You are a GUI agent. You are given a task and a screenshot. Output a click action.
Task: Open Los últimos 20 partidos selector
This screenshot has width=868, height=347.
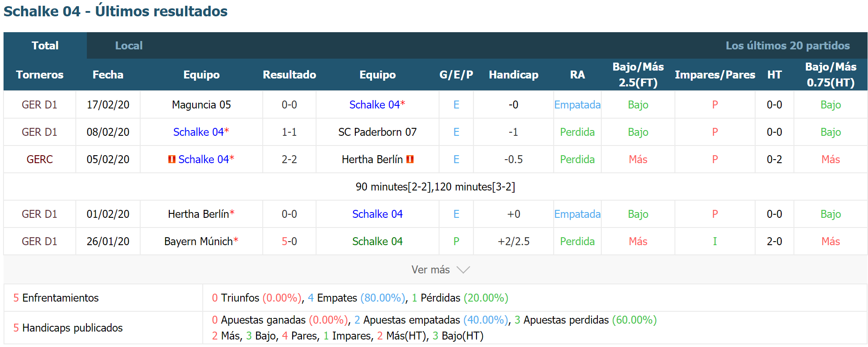(787, 45)
